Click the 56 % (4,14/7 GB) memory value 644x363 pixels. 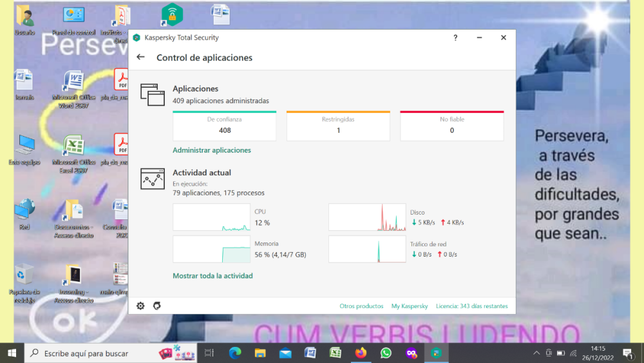(280, 255)
